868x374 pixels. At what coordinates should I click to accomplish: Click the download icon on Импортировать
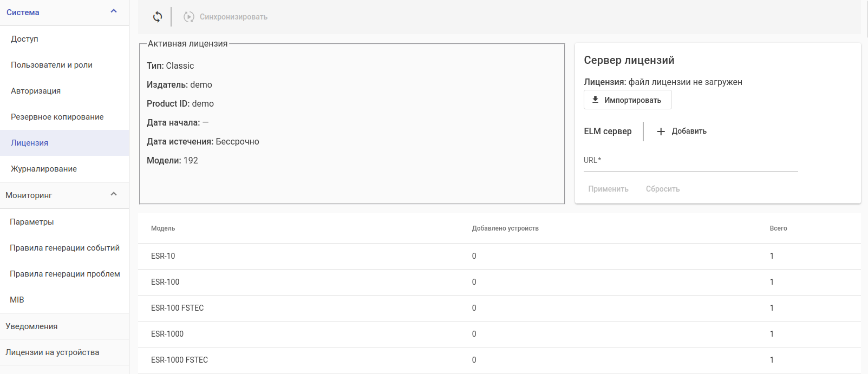(595, 100)
